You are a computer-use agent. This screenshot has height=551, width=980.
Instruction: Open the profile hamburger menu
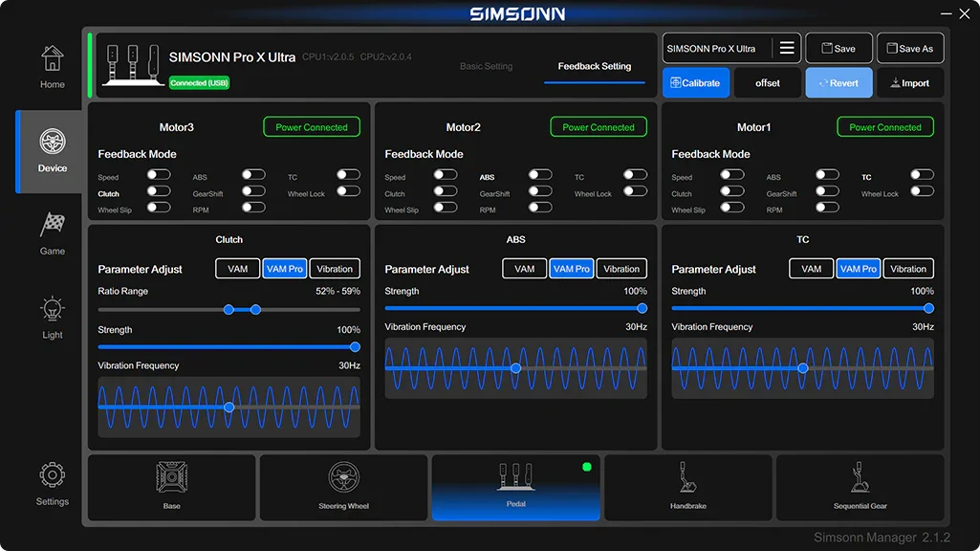coord(787,48)
